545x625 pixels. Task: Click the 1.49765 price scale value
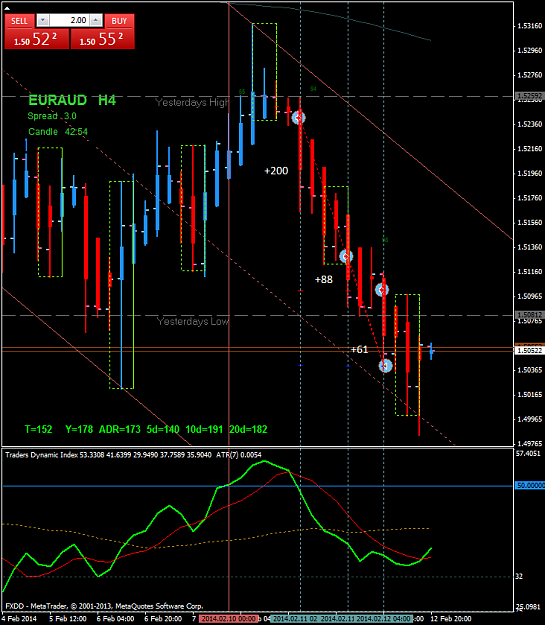529,443
